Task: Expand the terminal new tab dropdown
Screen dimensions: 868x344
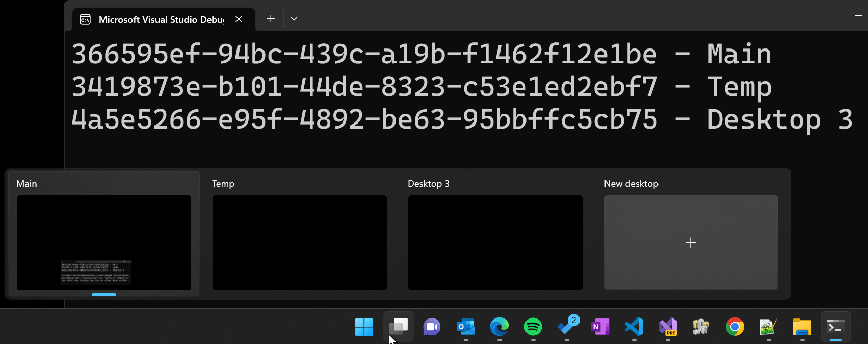Action: [x=294, y=19]
